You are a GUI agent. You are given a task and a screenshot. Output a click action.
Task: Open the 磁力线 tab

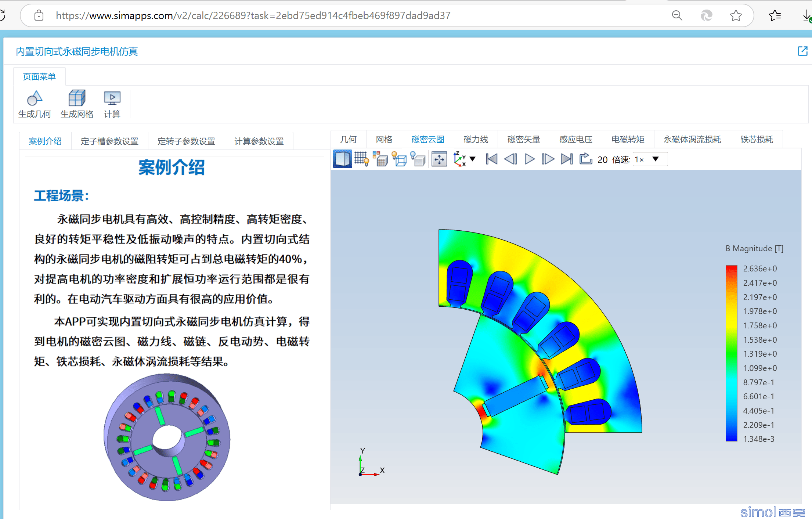pos(476,140)
